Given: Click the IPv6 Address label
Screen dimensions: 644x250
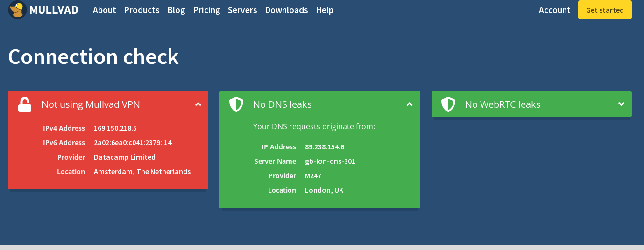Looking at the screenshot, I should point(64,143).
